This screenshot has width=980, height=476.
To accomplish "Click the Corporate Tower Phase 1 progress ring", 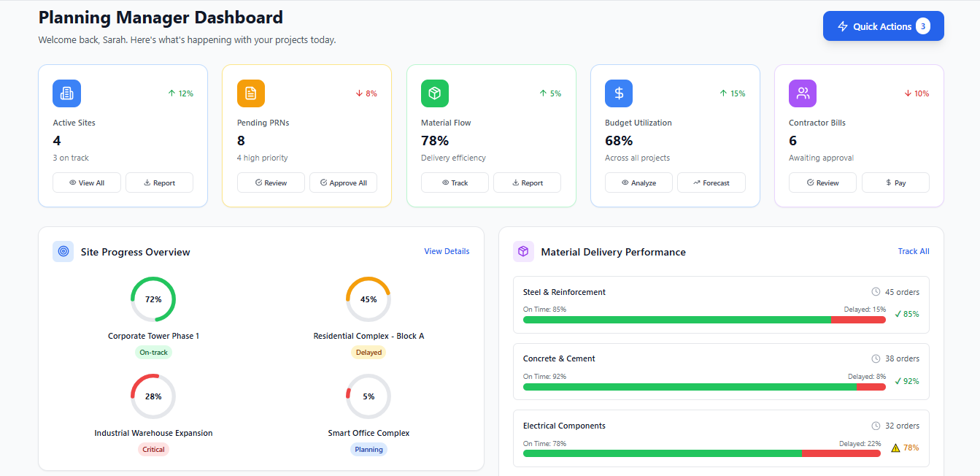I will coord(153,299).
